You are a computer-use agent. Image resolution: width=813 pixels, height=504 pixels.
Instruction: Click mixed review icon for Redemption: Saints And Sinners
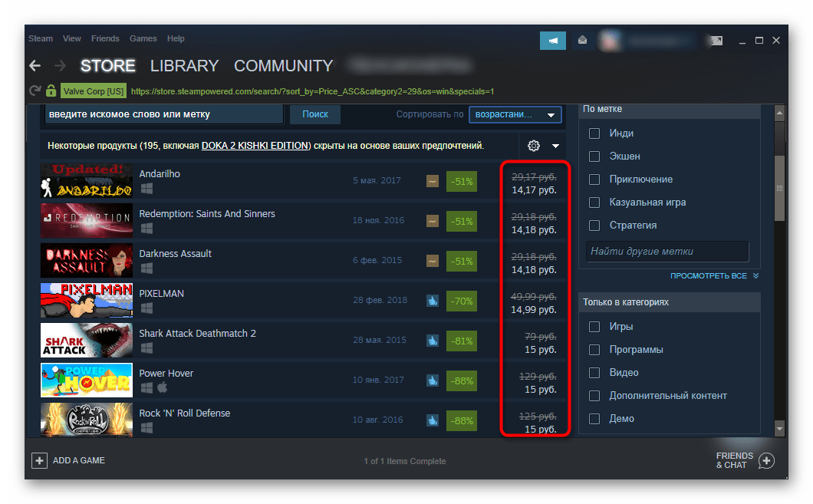click(433, 222)
